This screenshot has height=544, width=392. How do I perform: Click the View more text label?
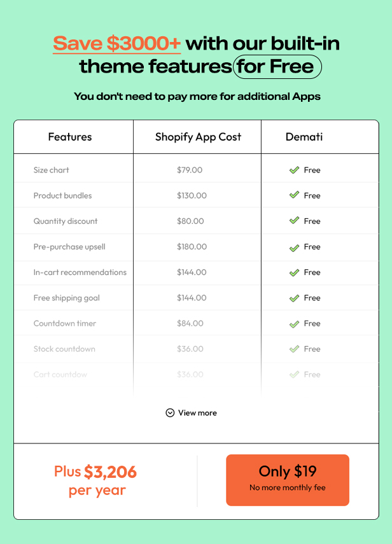pyautogui.click(x=197, y=413)
